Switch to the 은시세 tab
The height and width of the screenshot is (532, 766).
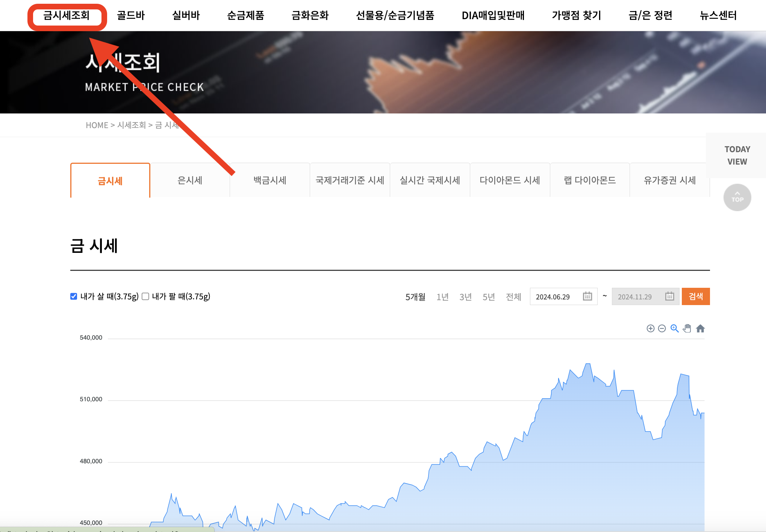pos(190,180)
